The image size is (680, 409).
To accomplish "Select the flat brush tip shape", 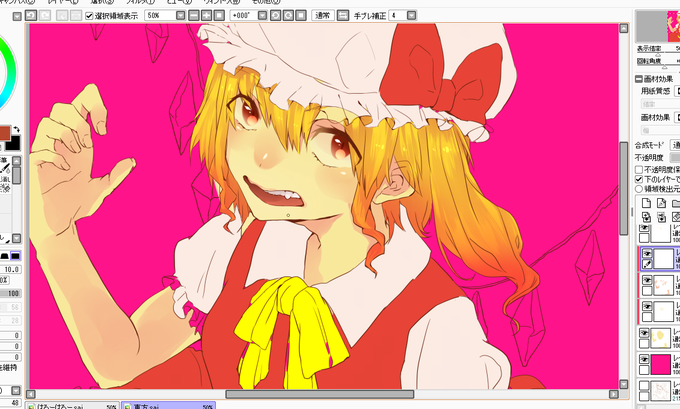I will click(4, 256).
